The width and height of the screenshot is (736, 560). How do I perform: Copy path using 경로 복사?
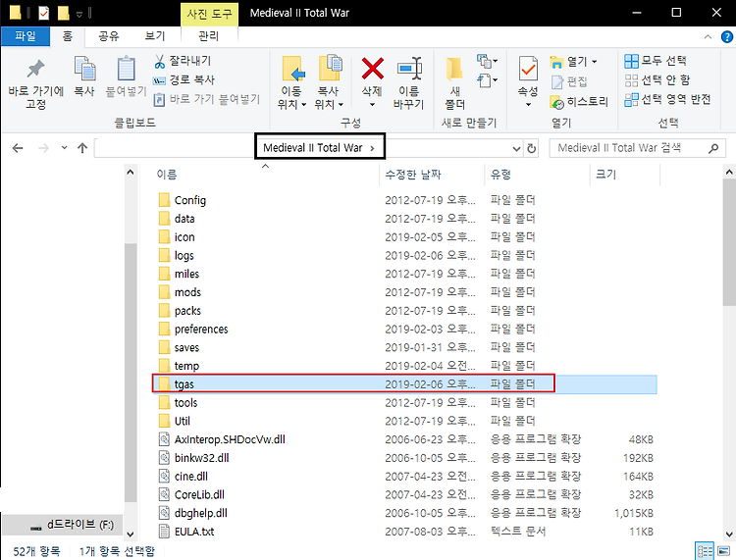pyautogui.click(x=184, y=80)
